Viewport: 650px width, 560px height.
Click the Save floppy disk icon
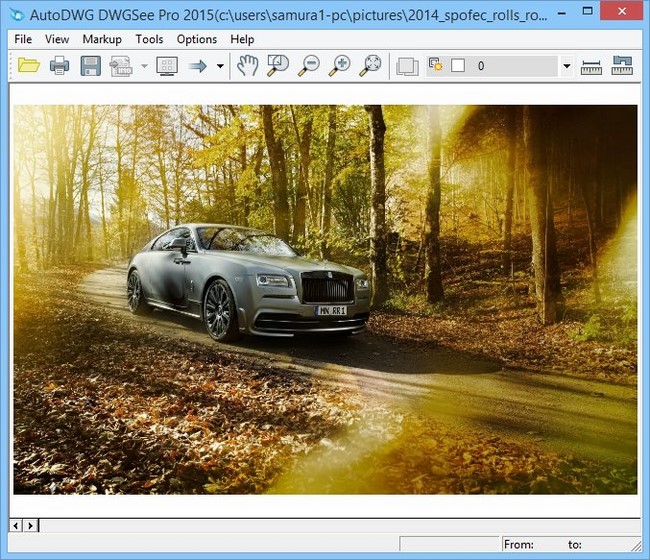click(90, 66)
